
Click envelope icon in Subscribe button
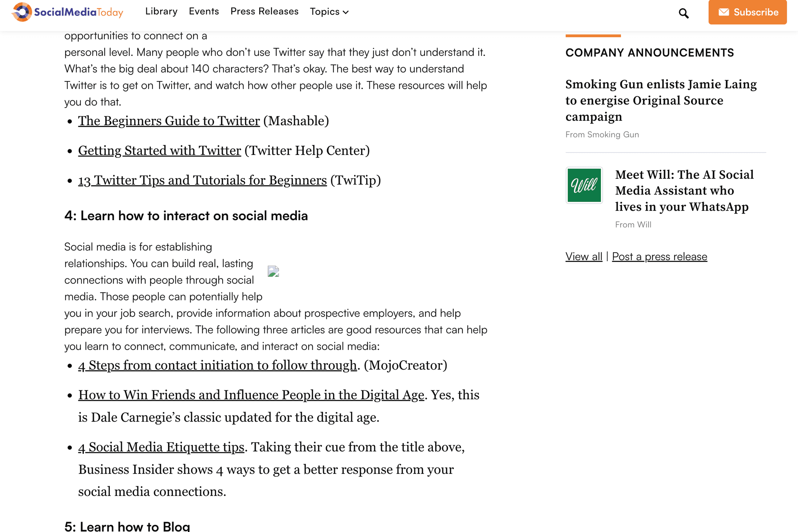click(x=723, y=12)
